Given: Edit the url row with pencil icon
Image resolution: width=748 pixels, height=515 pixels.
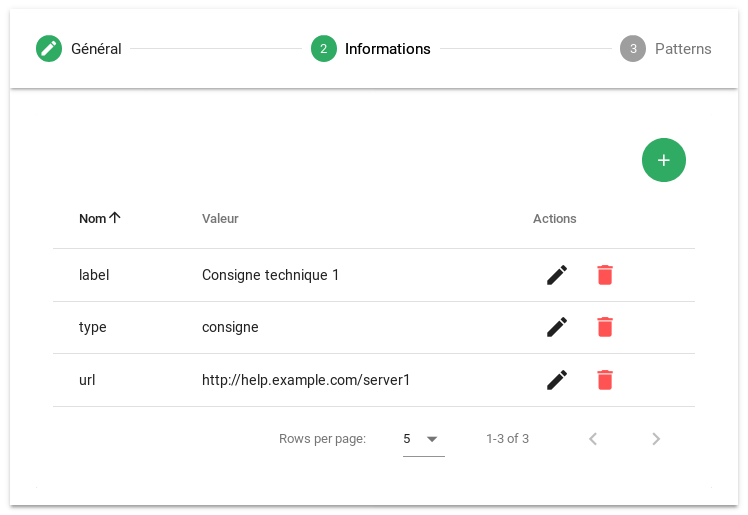Looking at the screenshot, I should [x=557, y=380].
